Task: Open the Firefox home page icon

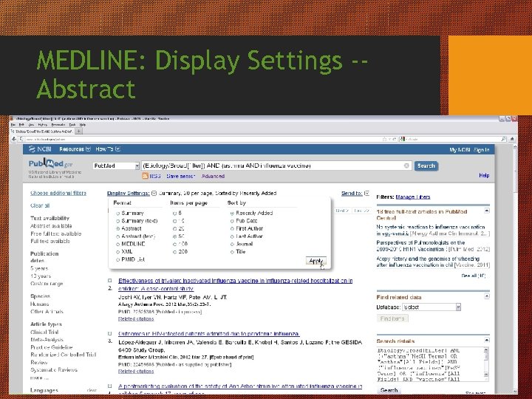Action: tap(512, 139)
